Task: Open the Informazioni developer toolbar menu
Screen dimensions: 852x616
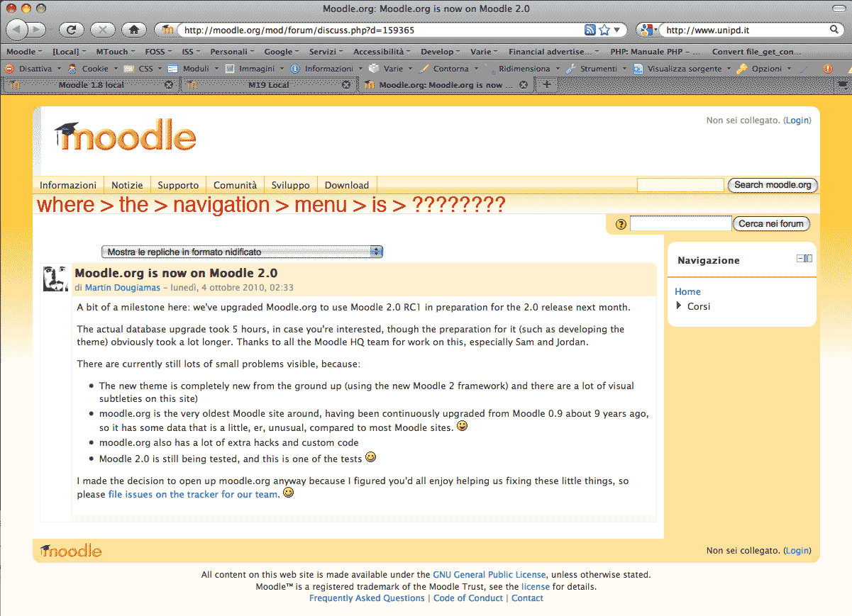Action: 326,69
